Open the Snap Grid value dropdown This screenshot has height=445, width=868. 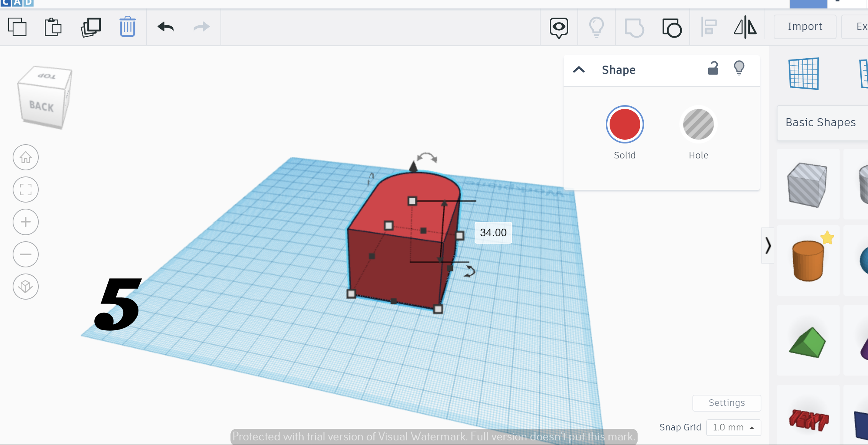pyautogui.click(x=733, y=427)
